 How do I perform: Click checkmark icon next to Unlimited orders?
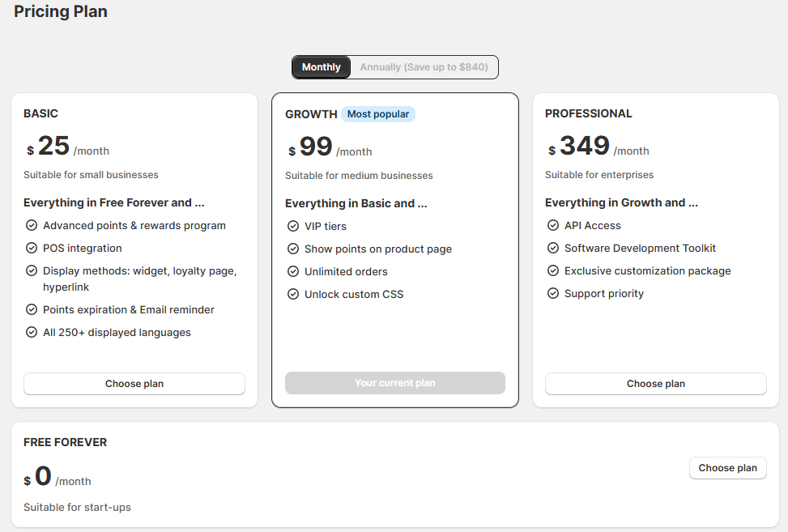coord(293,272)
